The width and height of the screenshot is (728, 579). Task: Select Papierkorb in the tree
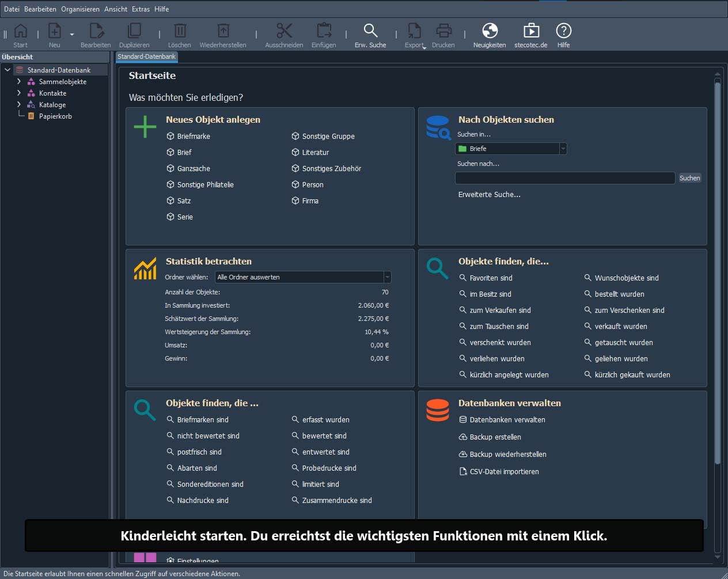(x=55, y=116)
